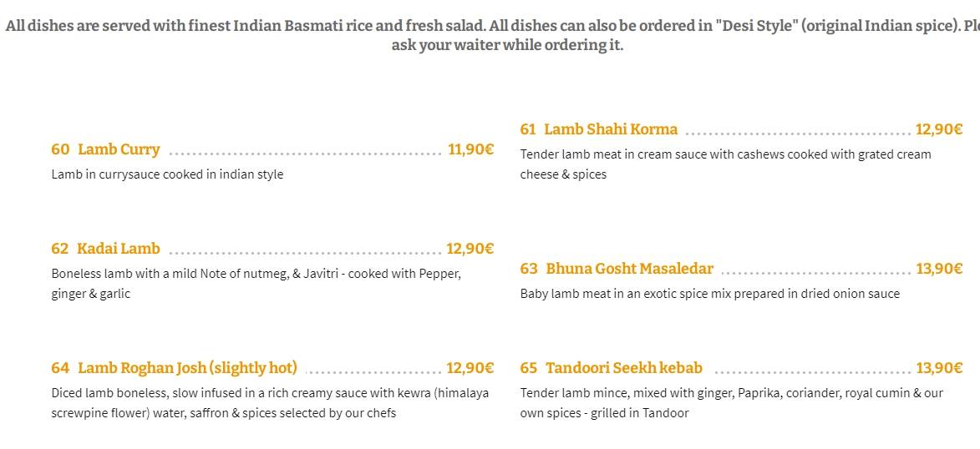The image size is (980, 449).
Task: Open the Kadai Lamb menu item
Action: coord(118,249)
